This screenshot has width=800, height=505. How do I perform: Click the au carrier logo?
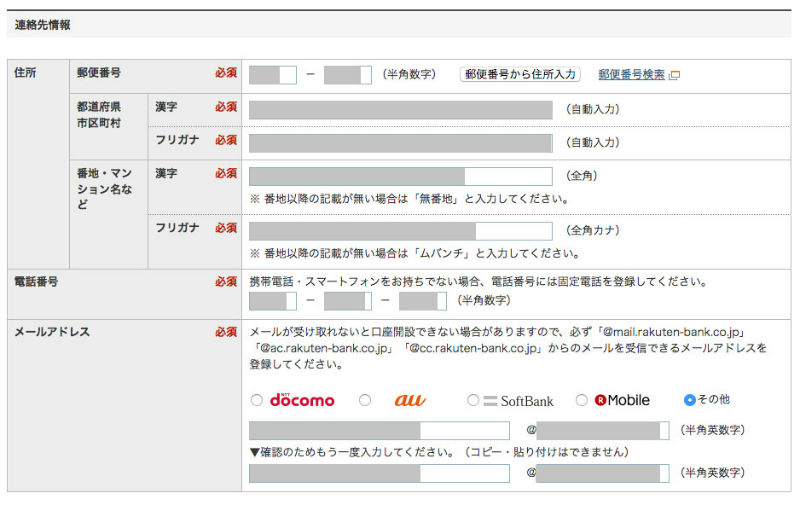point(410,400)
